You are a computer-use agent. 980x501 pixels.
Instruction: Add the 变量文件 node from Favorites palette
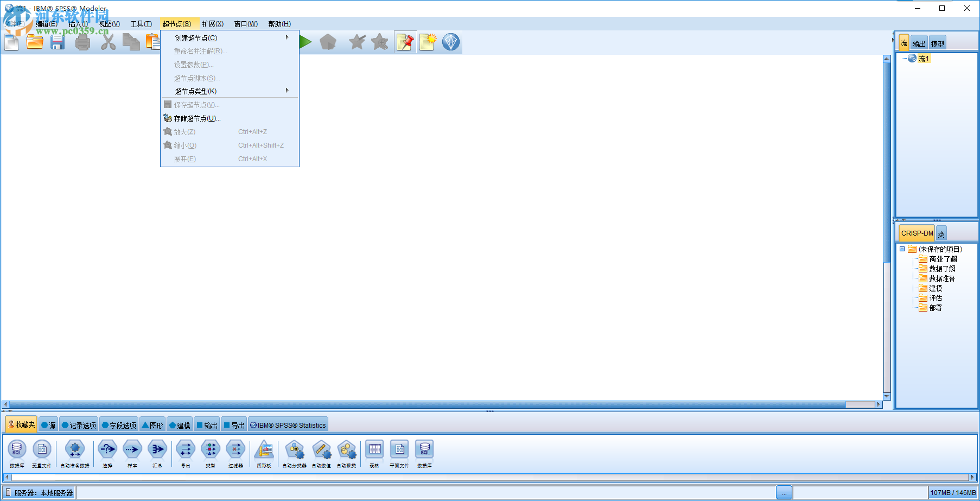coord(42,451)
